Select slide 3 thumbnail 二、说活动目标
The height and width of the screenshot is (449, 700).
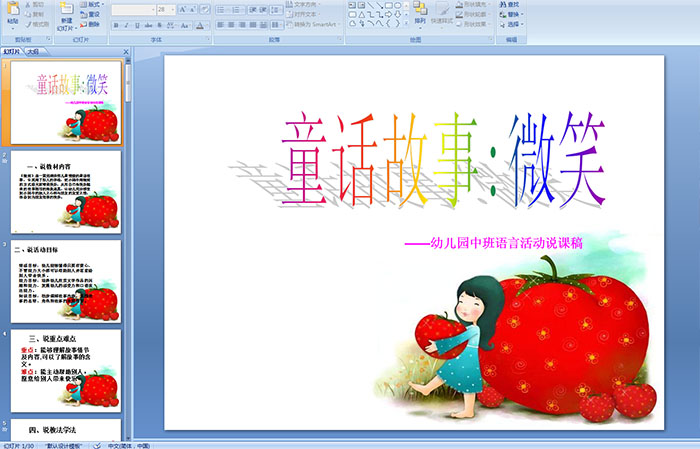pyautogui.click(x=66, y=281)
